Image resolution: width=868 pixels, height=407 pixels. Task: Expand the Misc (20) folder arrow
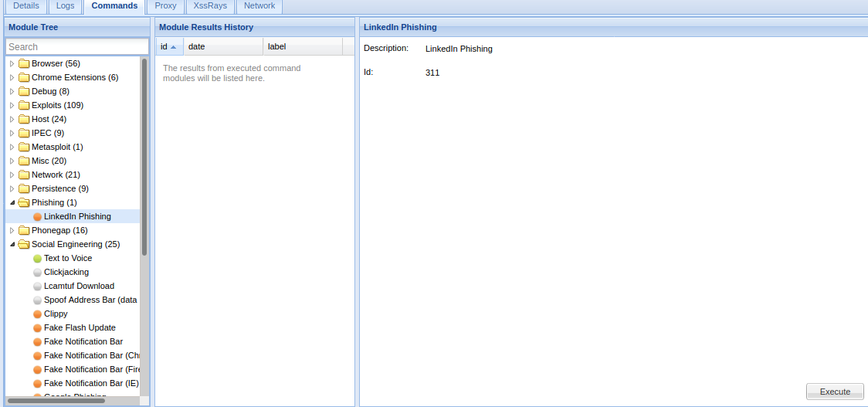tap(12, 161)
